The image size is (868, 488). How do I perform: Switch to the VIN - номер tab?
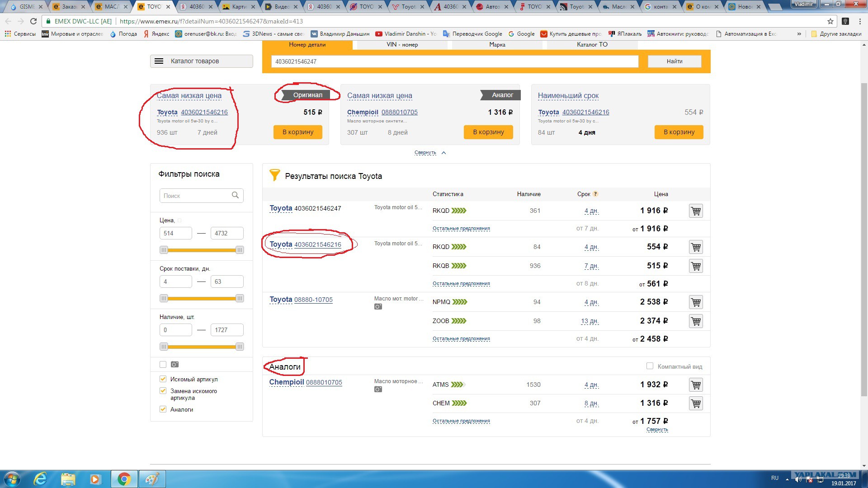click(402, 45)
